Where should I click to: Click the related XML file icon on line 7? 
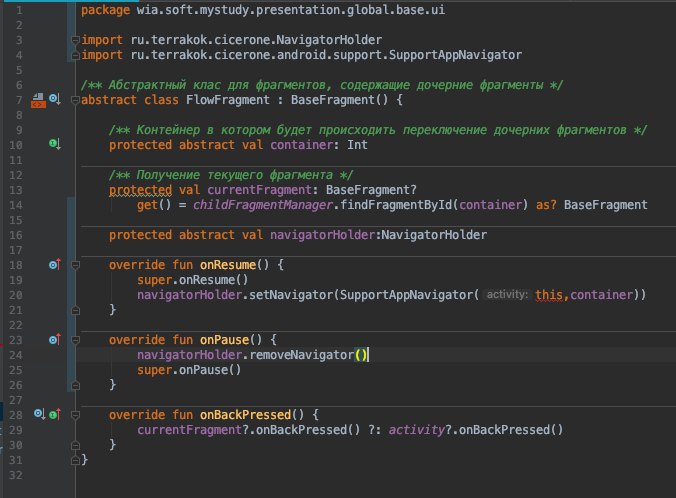click(x=38, y=100)
